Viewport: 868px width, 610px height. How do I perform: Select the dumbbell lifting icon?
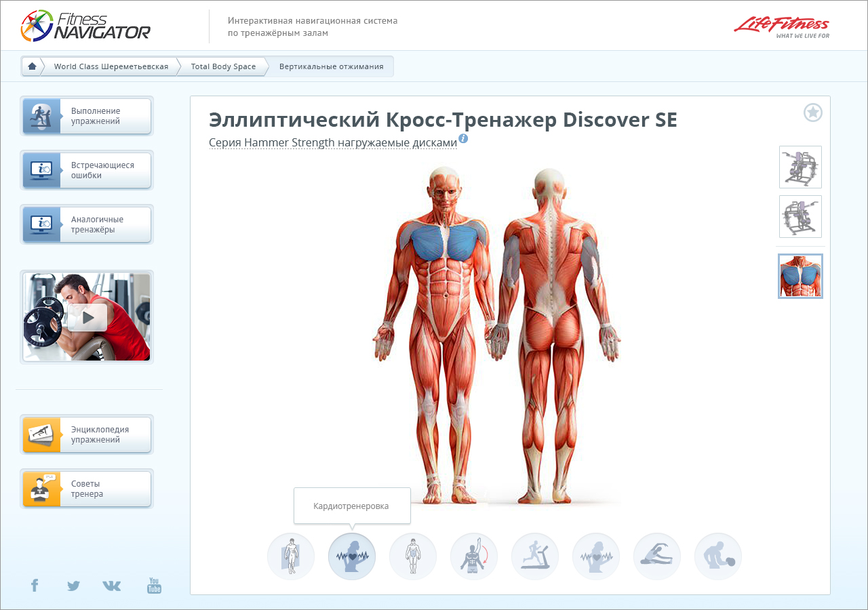[x=718, y=556]
